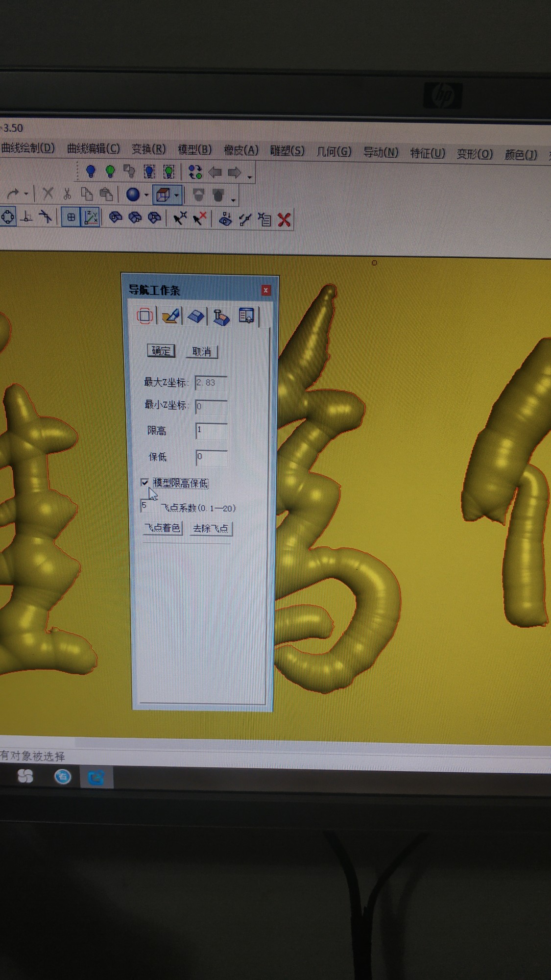Click the 保低 input field
Image resolution: width=551 pixels, height=980 pixels.
coord(212,458)
